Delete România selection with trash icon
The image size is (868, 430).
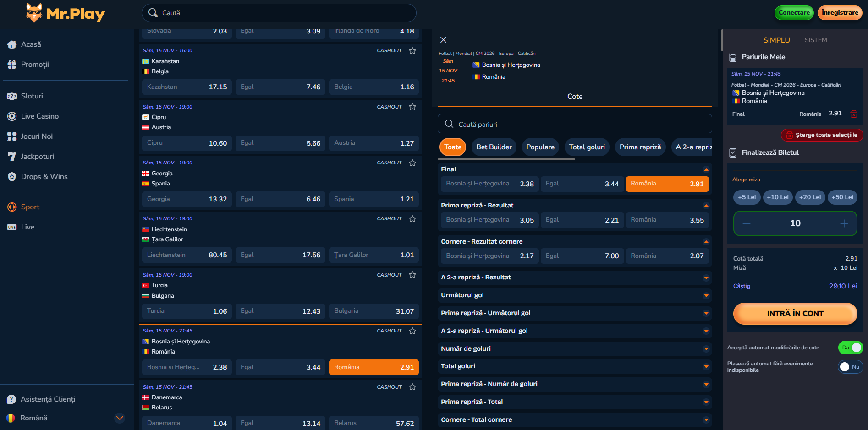[853, 114]
